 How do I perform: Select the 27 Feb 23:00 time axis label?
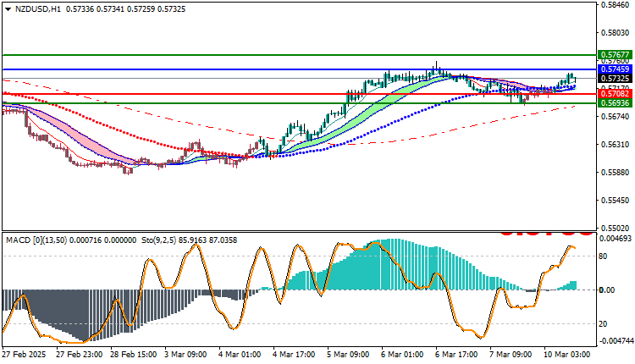(x=79, y=355)
